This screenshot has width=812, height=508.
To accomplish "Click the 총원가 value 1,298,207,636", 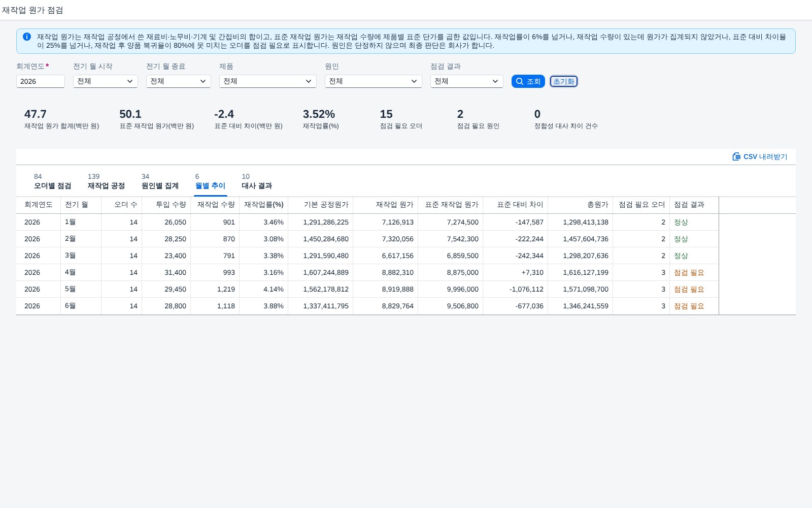I will [x=586, y=256].
